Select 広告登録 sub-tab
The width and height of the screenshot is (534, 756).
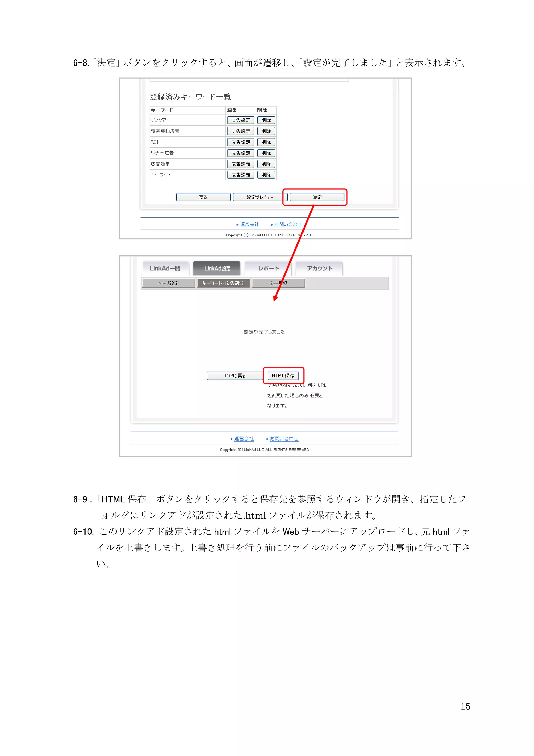tap(278, 283)
